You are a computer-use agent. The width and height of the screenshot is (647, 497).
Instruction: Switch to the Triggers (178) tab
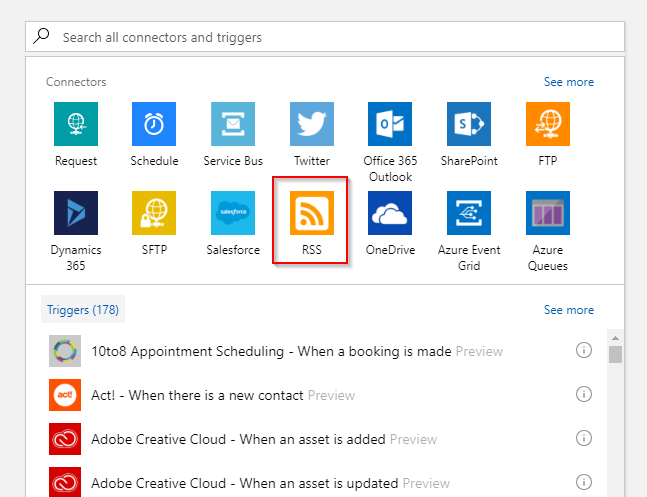point(83,309)
